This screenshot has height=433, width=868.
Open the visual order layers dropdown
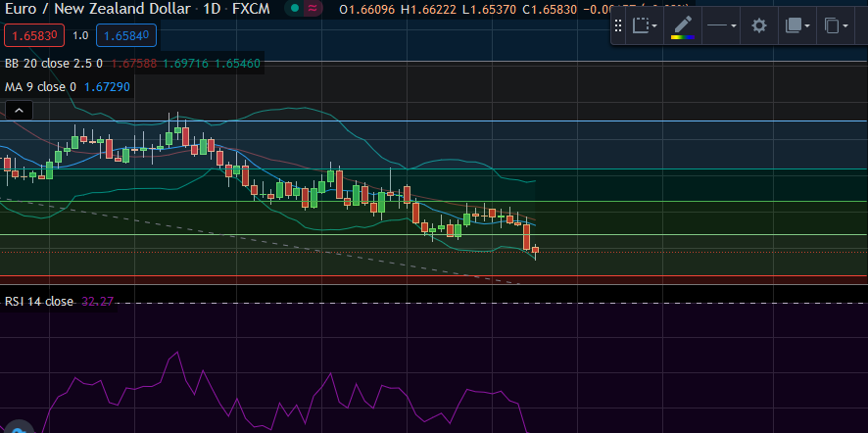tap(798, 26)
